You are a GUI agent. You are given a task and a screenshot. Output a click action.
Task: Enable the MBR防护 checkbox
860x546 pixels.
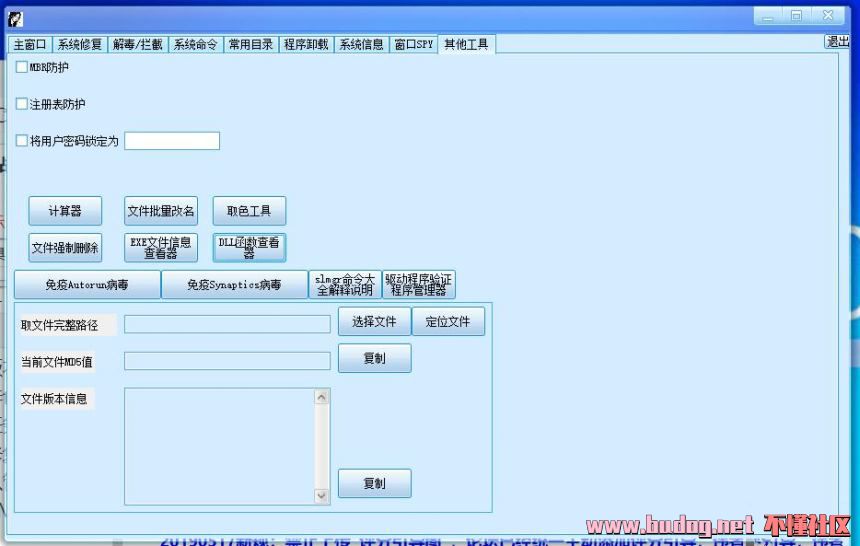22,68
